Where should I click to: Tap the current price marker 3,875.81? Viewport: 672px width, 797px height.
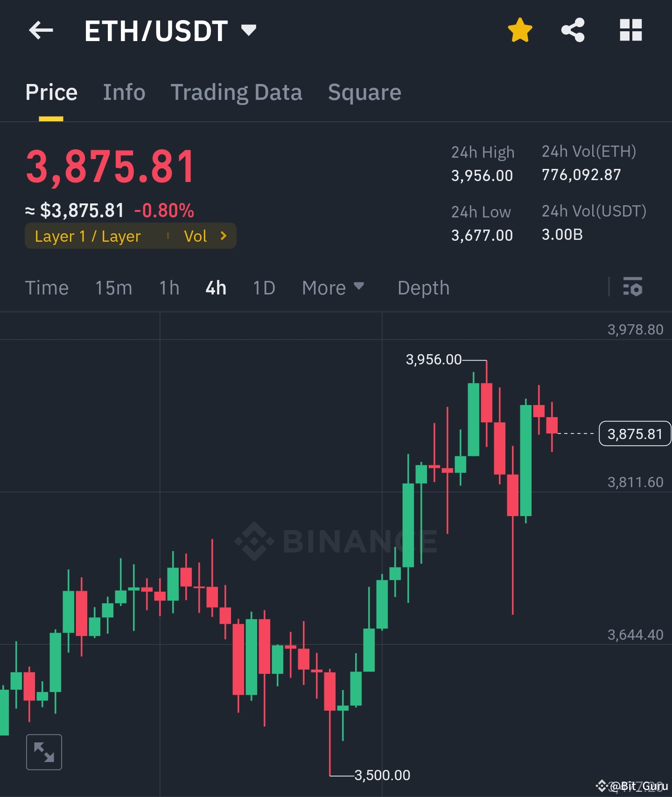pyautogui.click(x=635, y=433)
